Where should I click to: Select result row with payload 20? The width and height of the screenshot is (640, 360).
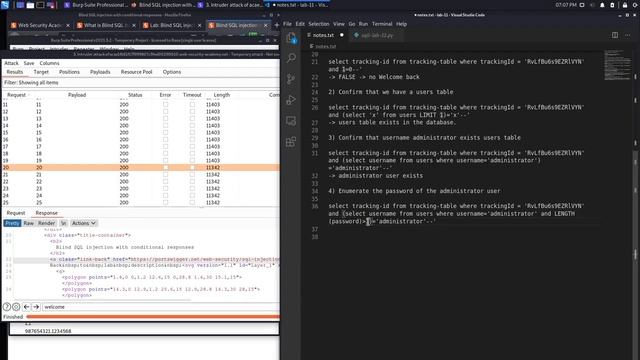[140, 167]
